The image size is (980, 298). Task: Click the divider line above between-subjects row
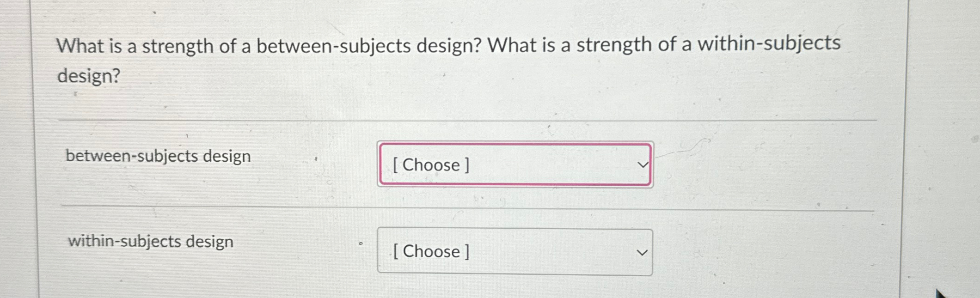point(462,119)
